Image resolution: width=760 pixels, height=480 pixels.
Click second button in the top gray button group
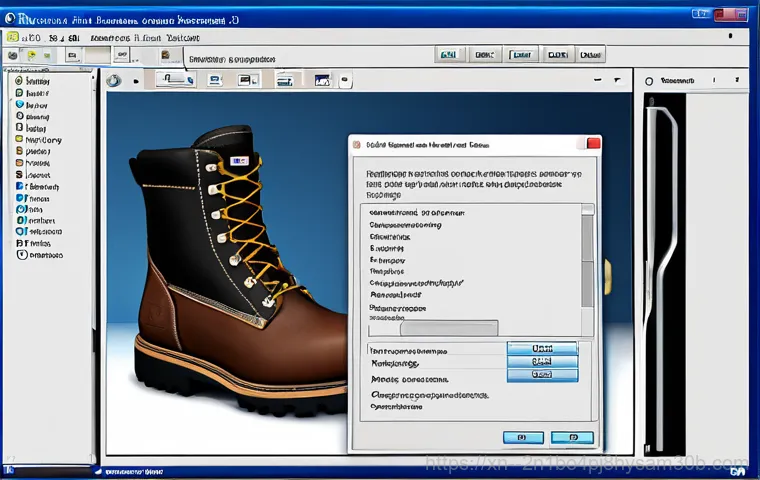485,55
